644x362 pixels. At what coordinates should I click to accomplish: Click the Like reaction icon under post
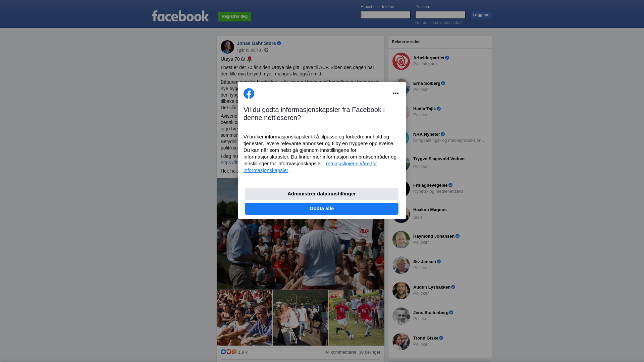click(223, 352)
